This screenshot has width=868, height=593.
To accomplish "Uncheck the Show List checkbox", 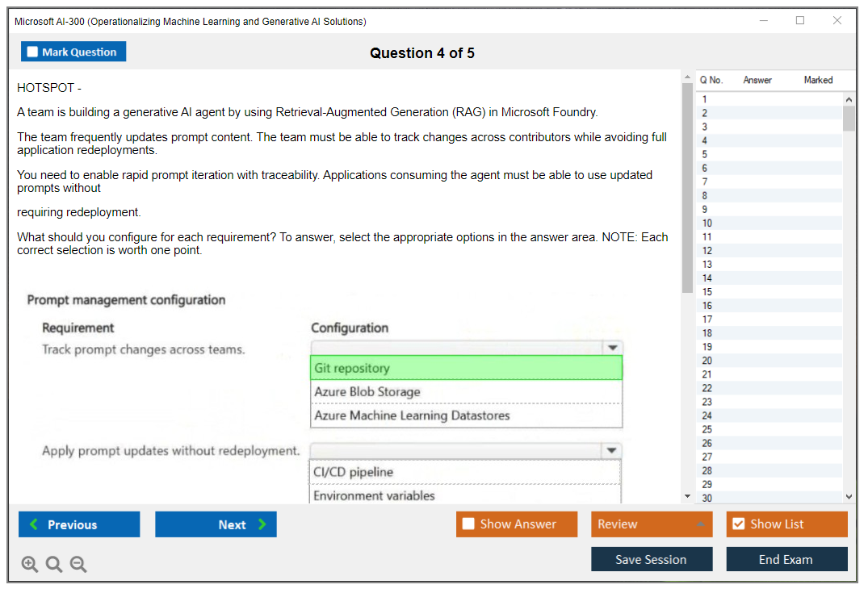I will click(x=738, y=524).
